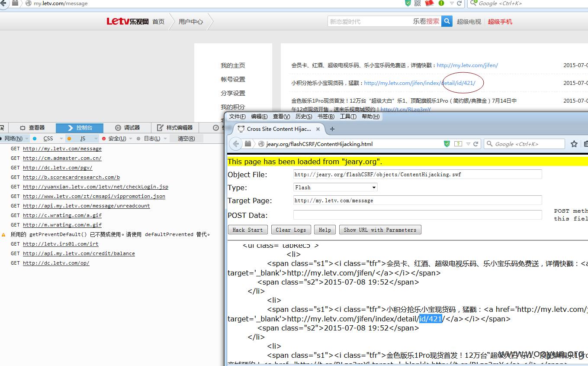Screen dimensions: 588x366
Task: Click Show URL with Parameters button
Action: pos(380,230)
